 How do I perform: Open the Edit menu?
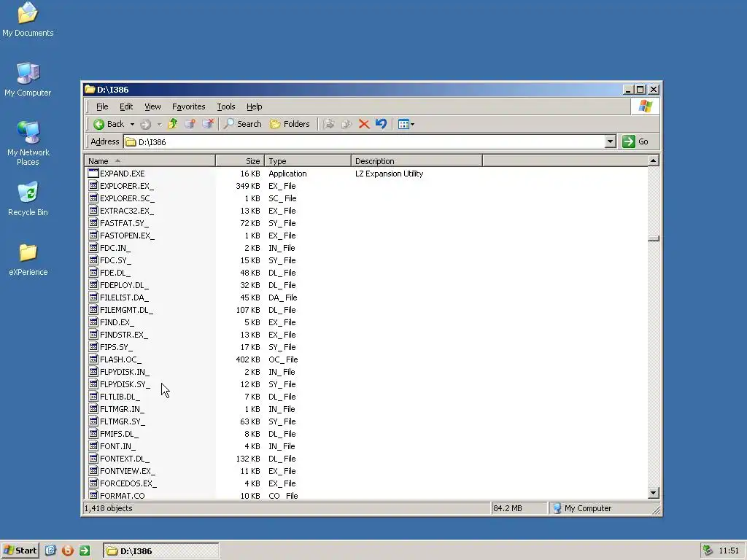pos(125,106)
